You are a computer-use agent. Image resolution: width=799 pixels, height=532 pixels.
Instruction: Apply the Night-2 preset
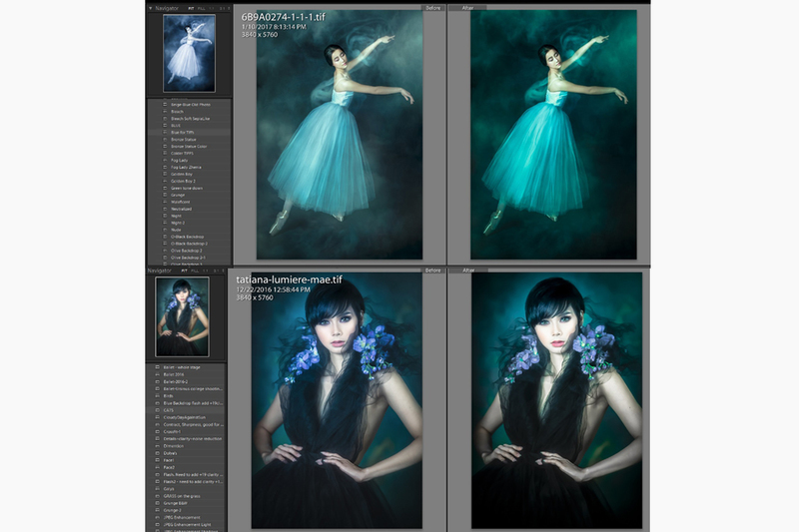(178, 223)
